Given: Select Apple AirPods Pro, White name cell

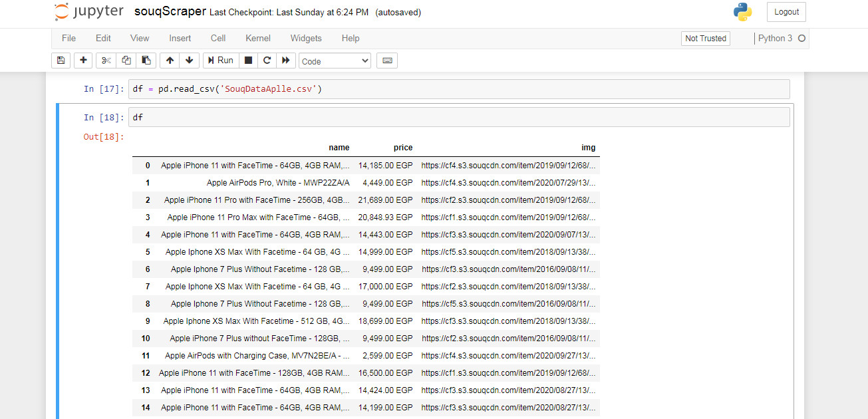Looking at the screenshot, I should [278, 183].
